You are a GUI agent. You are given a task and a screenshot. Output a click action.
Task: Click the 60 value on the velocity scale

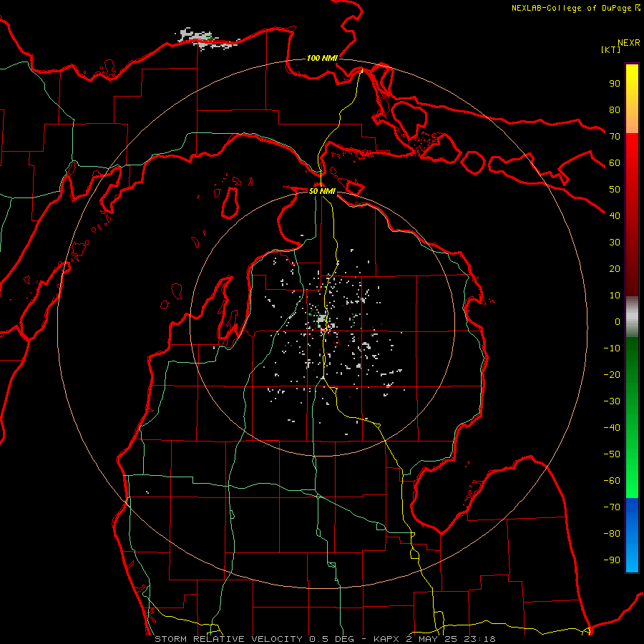tap(615, 162)
